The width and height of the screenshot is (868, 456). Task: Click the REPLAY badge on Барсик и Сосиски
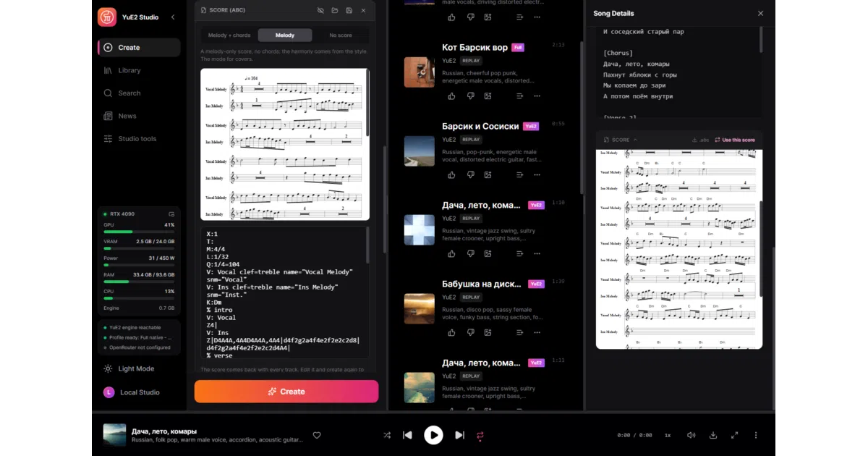(x=471, y=140)
